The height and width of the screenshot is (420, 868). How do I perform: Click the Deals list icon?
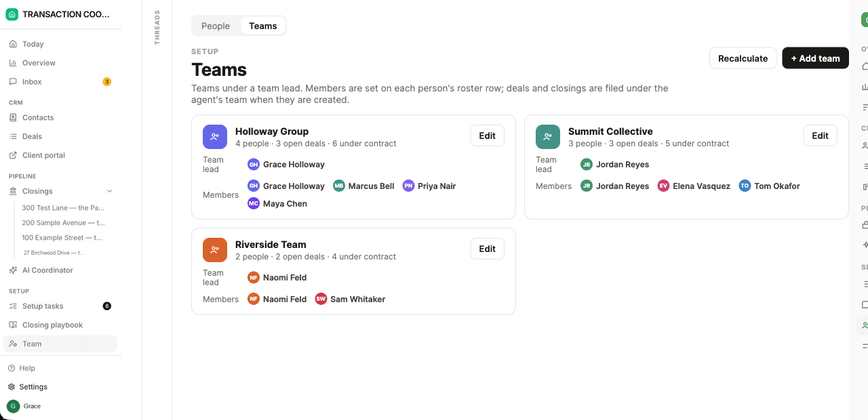[13, 137]
